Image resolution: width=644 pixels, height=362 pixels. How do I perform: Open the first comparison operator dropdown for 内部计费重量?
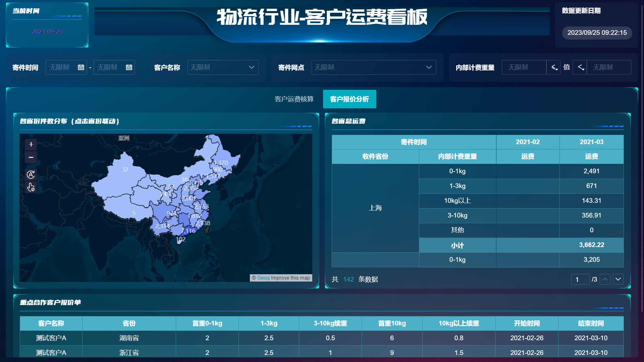click(x=554, y=67)
